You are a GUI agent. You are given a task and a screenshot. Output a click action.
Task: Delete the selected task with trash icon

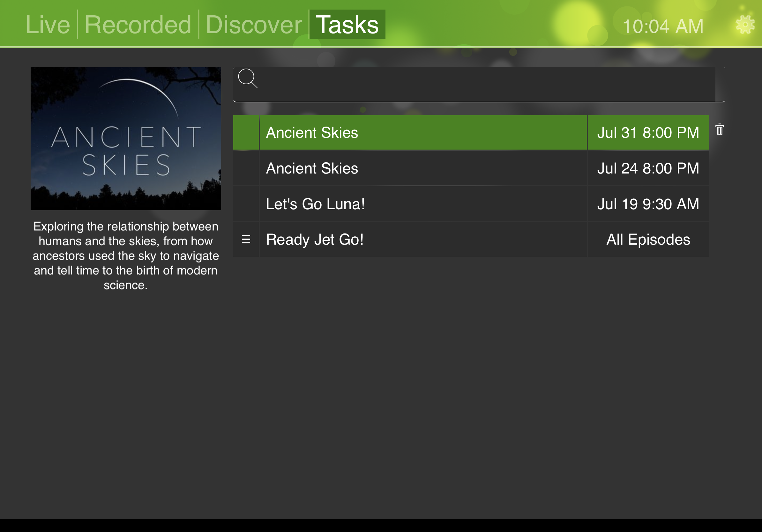coord(719,129)
